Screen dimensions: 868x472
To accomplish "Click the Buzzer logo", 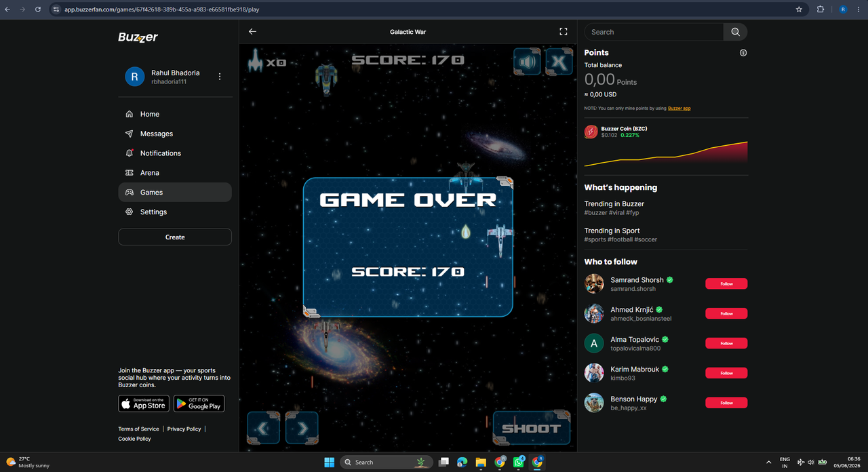I will click(x=138, y=37).
